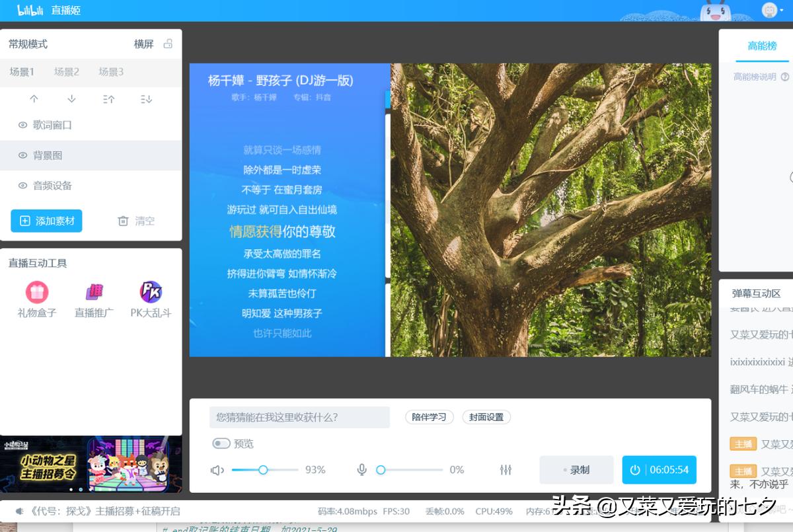Mute the speaker volume icon
The height and width of the screenshot is (532, 793).
click(x=217, y=470)
